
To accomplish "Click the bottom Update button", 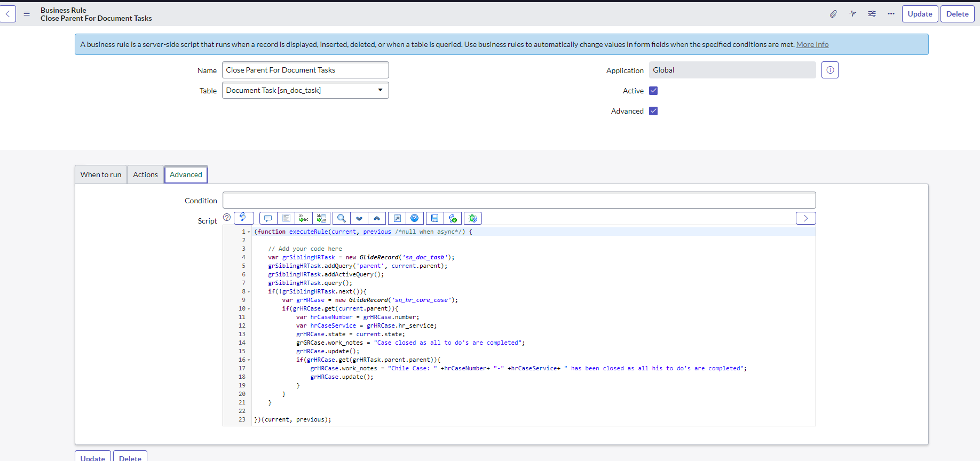I will tap(93, 457).
